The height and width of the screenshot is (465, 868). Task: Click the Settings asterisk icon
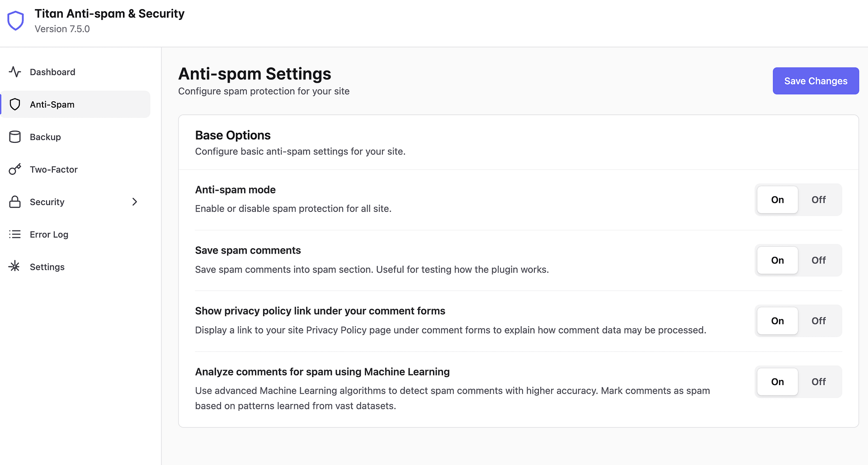pyautogui.click(x=15, y=267)
